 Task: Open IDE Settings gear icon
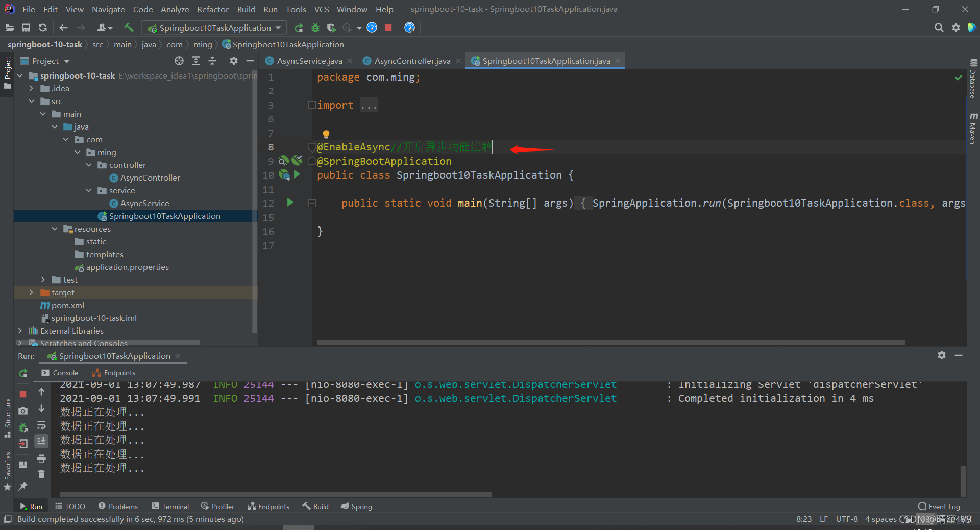(956, 28)
